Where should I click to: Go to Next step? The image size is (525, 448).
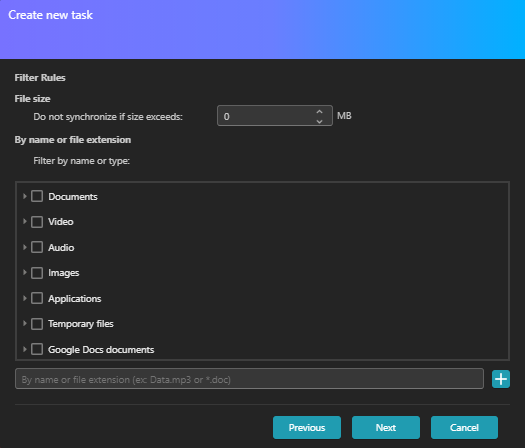tap(386, 428)
